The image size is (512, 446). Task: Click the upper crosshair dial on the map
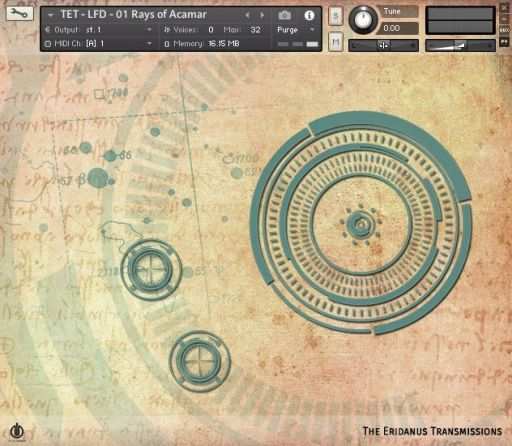[x=151, y=269]
